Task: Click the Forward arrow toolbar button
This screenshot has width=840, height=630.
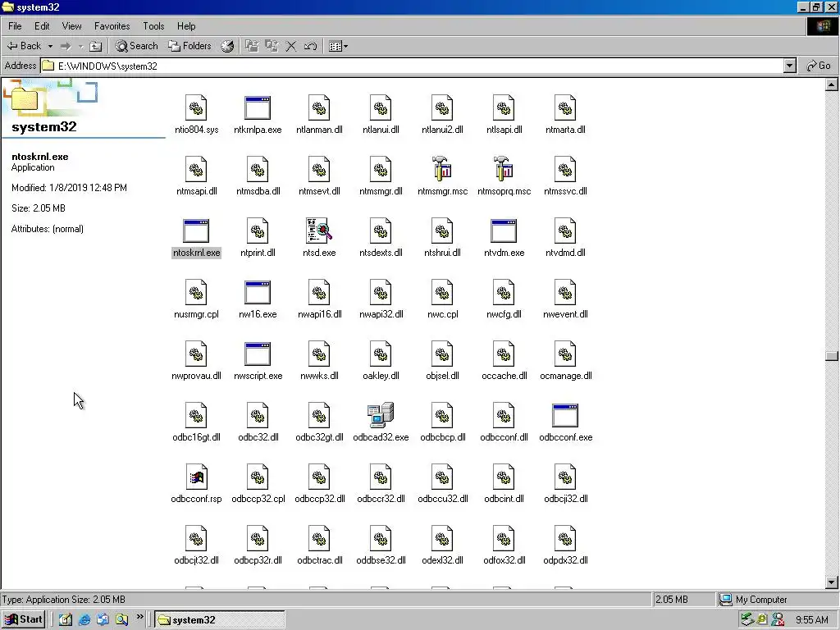Action: click(x=66, y=46)
